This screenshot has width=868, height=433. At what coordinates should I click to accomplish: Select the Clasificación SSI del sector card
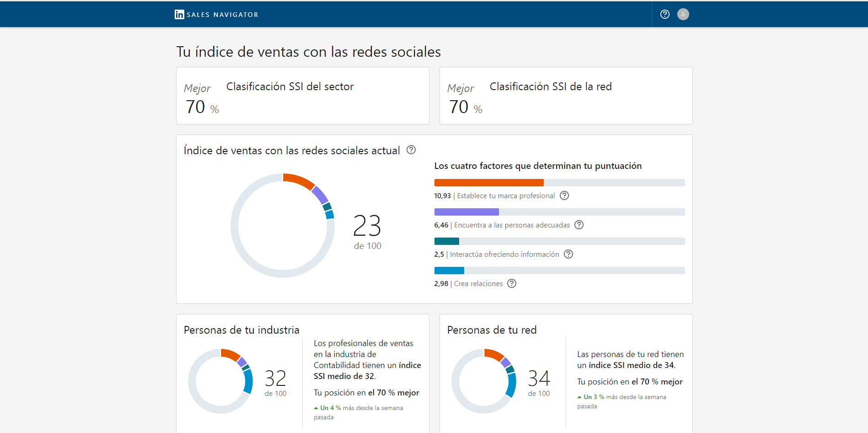[x=303, y=96]
